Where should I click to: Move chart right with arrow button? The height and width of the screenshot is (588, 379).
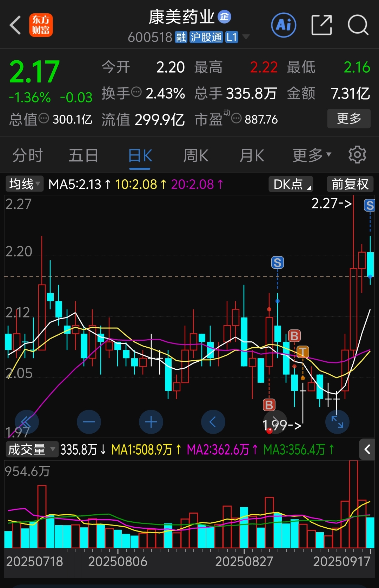[x=275, y=422]
